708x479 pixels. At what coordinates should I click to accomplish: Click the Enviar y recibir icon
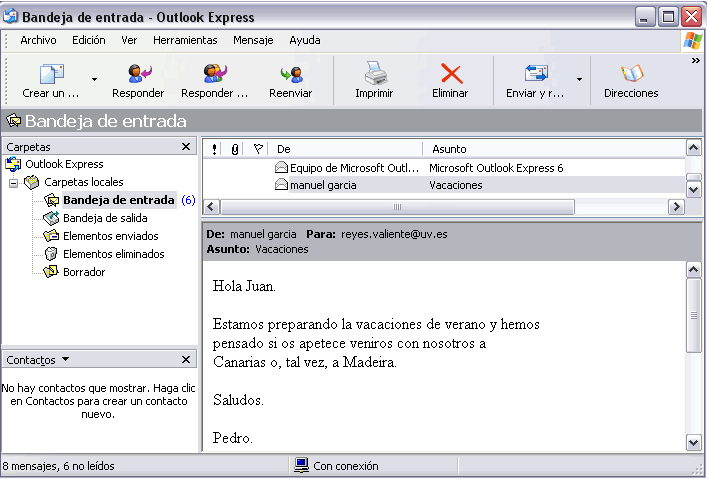(536, 73)
